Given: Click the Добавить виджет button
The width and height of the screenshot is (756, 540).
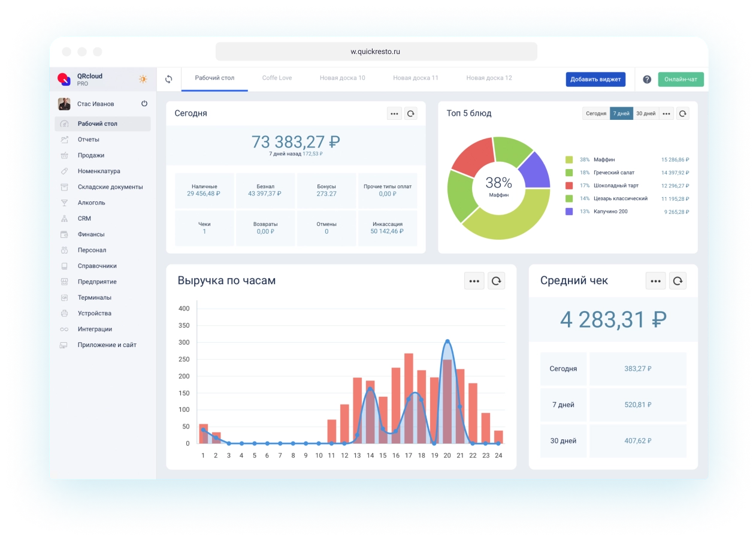Looking at the screenshot, I should click(595, 79).
